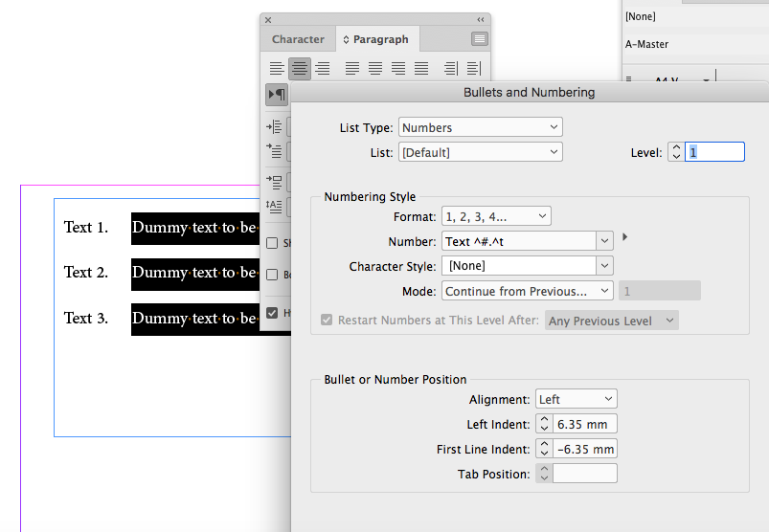Image resolution: width=769 pixels, height=532 pixels.
Task: Apply Justify with last line left
Action: 352,68
